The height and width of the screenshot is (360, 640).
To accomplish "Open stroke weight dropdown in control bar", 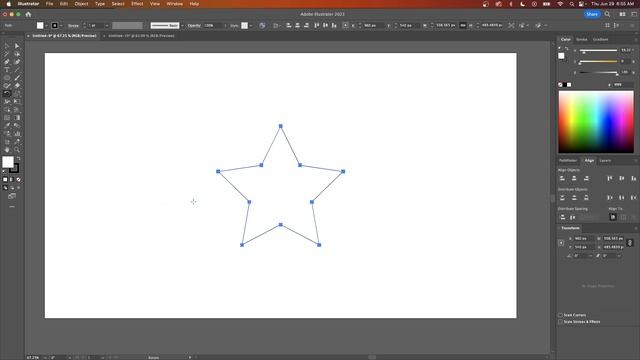I will pyautogui.click(x=107, y=25).
